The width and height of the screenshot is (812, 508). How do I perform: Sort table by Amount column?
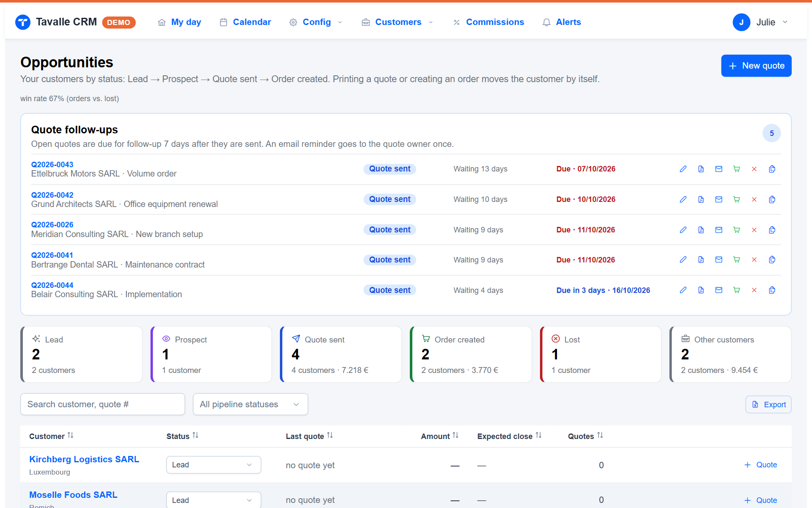click(x=439, y=436)
